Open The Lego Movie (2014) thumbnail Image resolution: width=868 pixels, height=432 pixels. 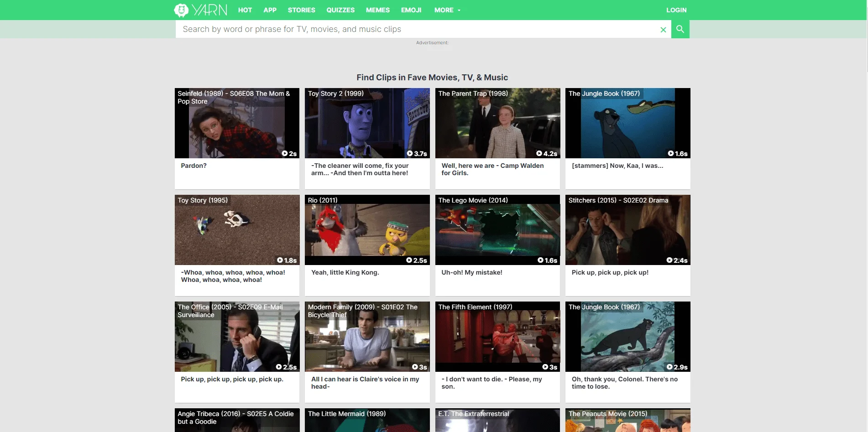tap(497, 230)
